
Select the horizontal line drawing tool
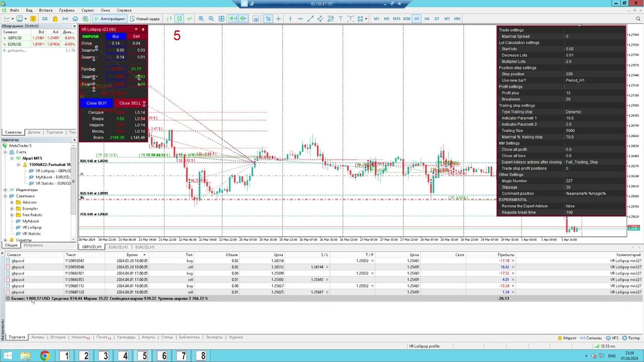(300, 19)
